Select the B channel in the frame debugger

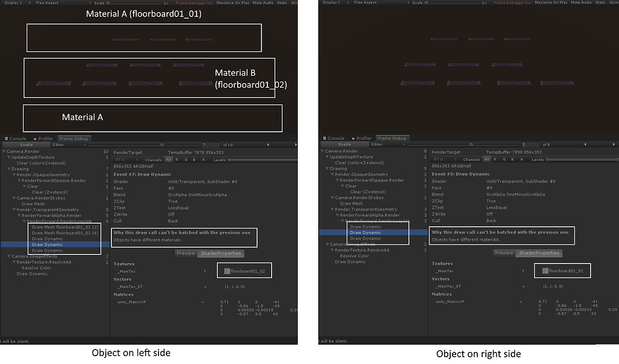pyautogui.click(x=193, y=160)
